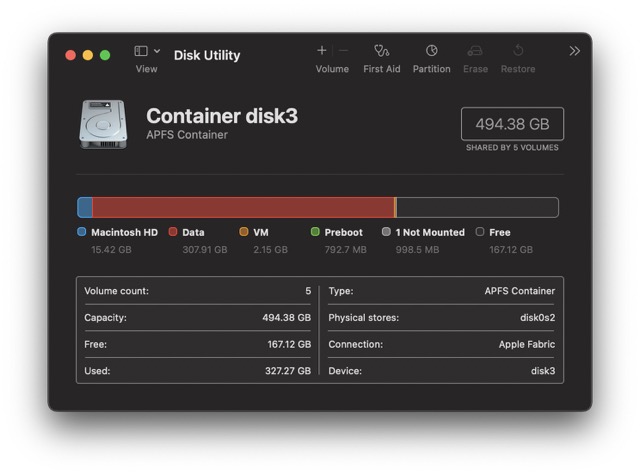Click the Erase drive icon
Image resolution: width=640 pixels, height=475 pixels.
[475, 51]
